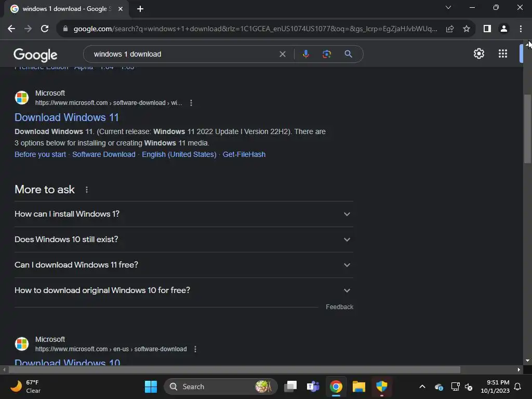Viewport: 532px width, 399px height.
Task: Submit search with magnifier icon
Action: [348, 54]
